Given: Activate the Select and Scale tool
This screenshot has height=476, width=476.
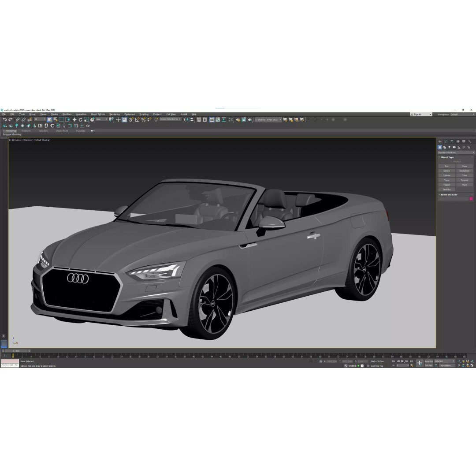Looking at the screenshot, I should 86,119.
